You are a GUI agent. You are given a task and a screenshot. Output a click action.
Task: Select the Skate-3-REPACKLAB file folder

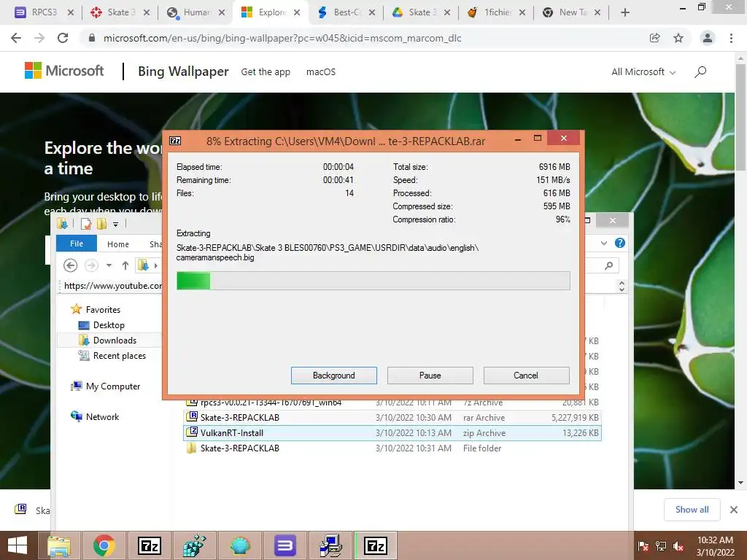point(392,448)
